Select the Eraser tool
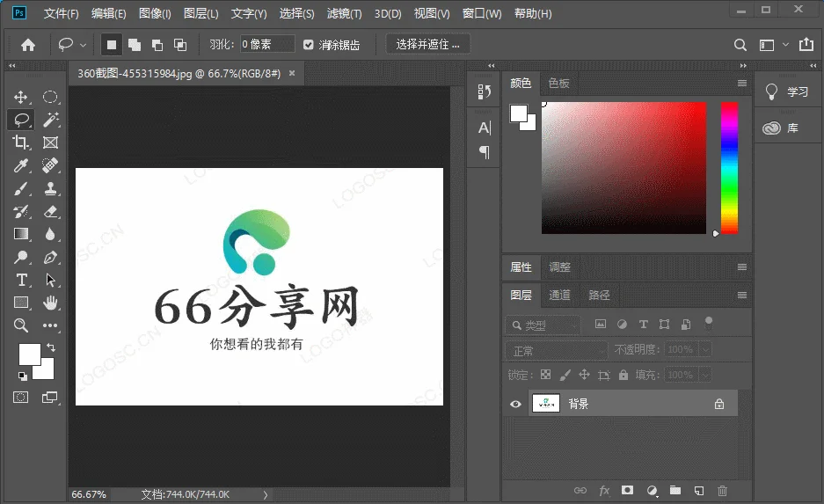This screenshot has height=504, width=824. (50, 211)
